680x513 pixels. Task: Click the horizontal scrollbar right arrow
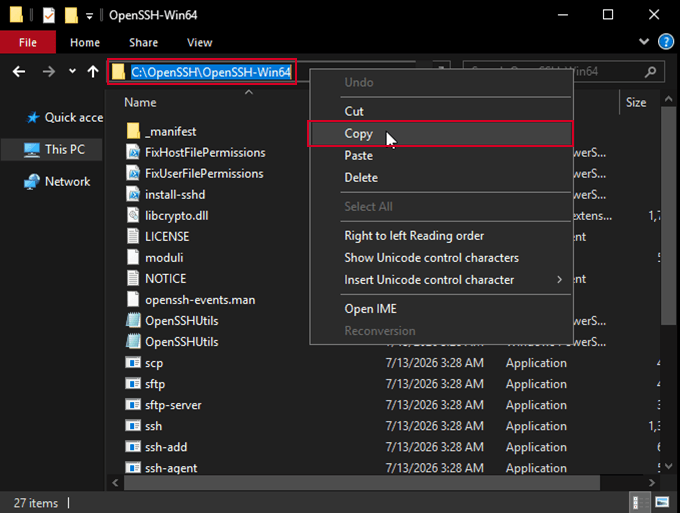[x=651, y=483]
